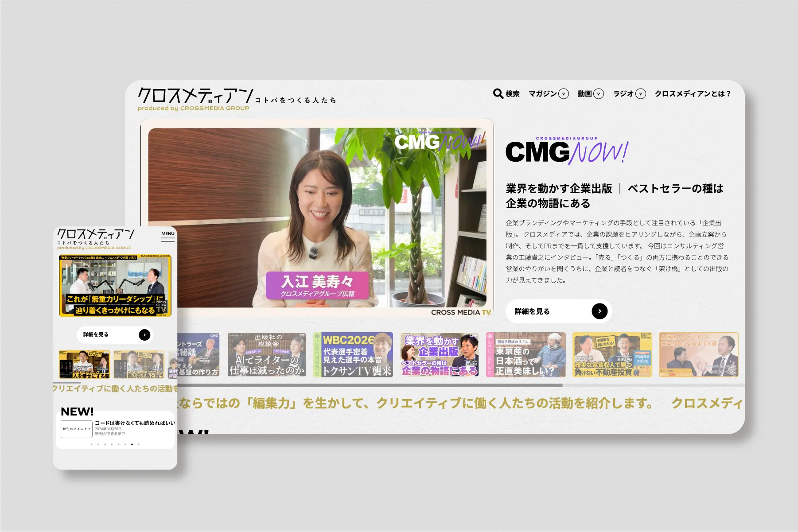Open the 詳細を見る button in mobile view
798x532 pixels.
point(115,335)
